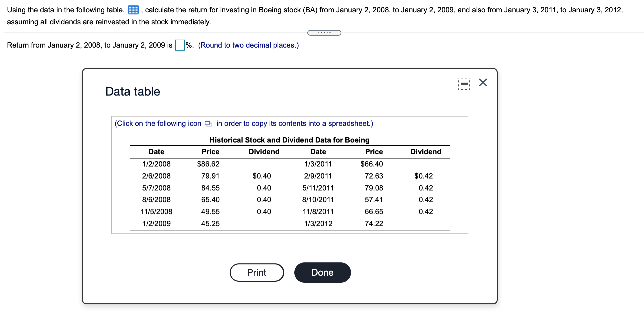The image size is (644, 319).
Task: Select the 1/3/2012 date cell
Action: tap(318, 223)
